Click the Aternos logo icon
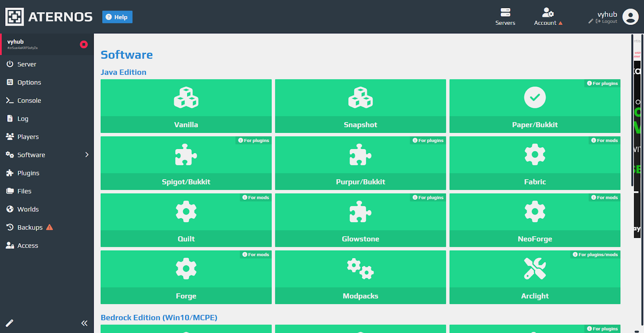Screen dimensions: 644x333 (14, 17)
